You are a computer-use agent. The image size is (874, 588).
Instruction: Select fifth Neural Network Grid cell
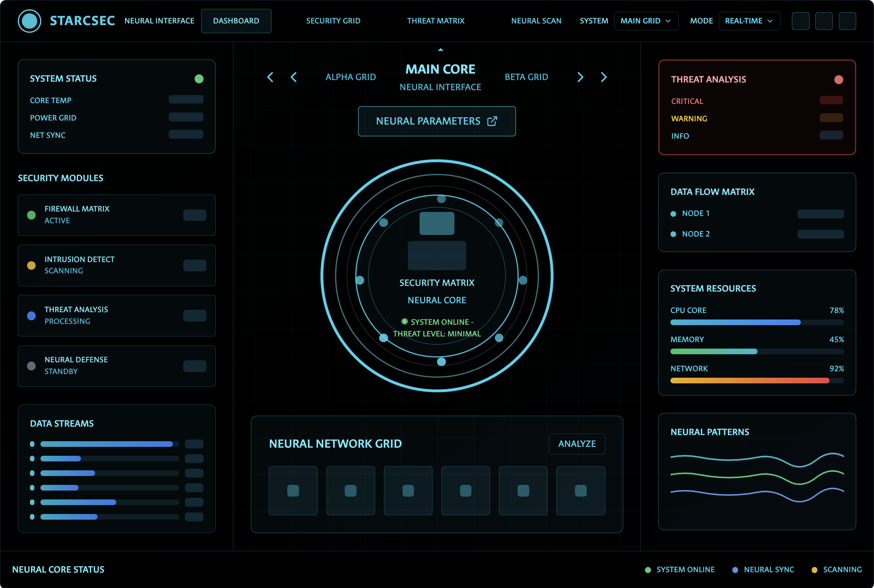tap(523, 491)
